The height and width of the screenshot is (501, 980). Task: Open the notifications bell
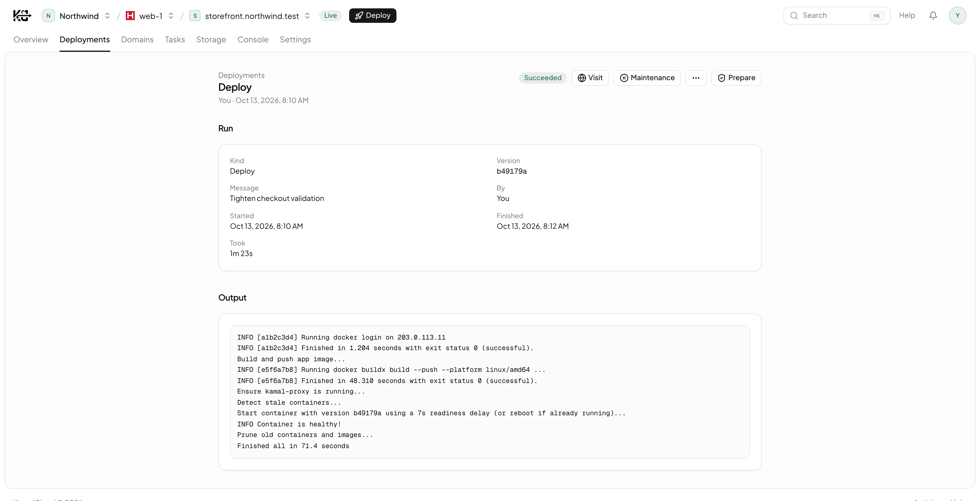point(933,16)
